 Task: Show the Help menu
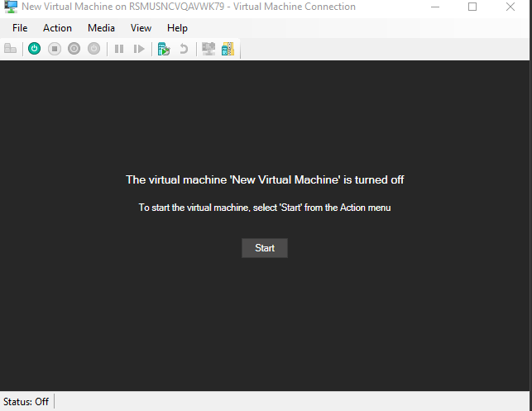coord(177,28)
